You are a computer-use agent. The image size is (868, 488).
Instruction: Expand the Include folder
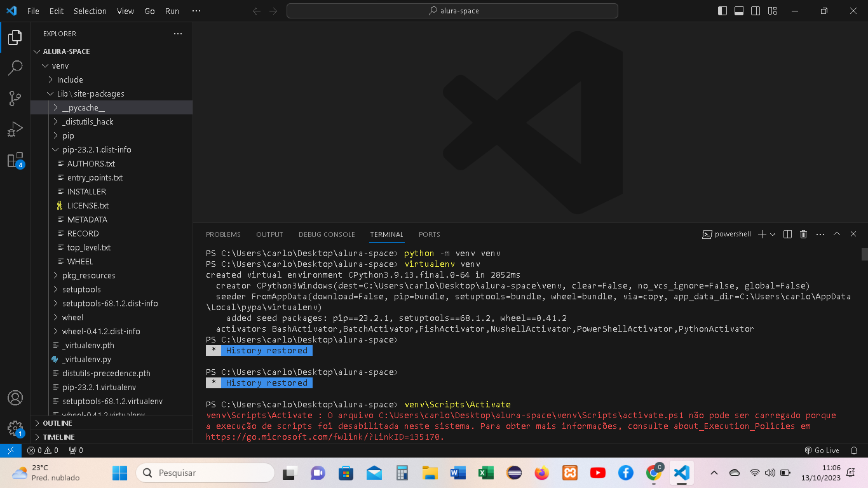click(x=111, y=79)
